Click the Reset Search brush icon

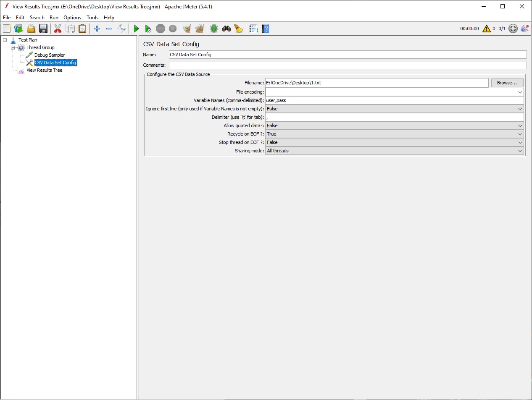tap(239, 29)
